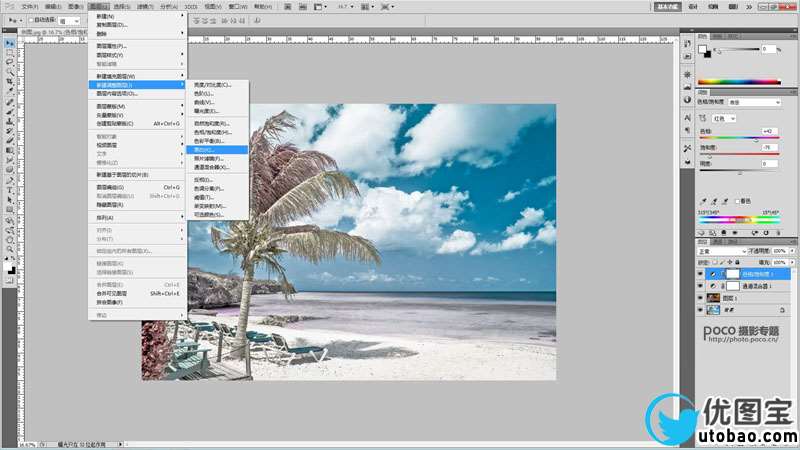This screenshot has height=450, width=800.
Task: Toggle Quick Mask mode icon
Action: pos(10,281)
